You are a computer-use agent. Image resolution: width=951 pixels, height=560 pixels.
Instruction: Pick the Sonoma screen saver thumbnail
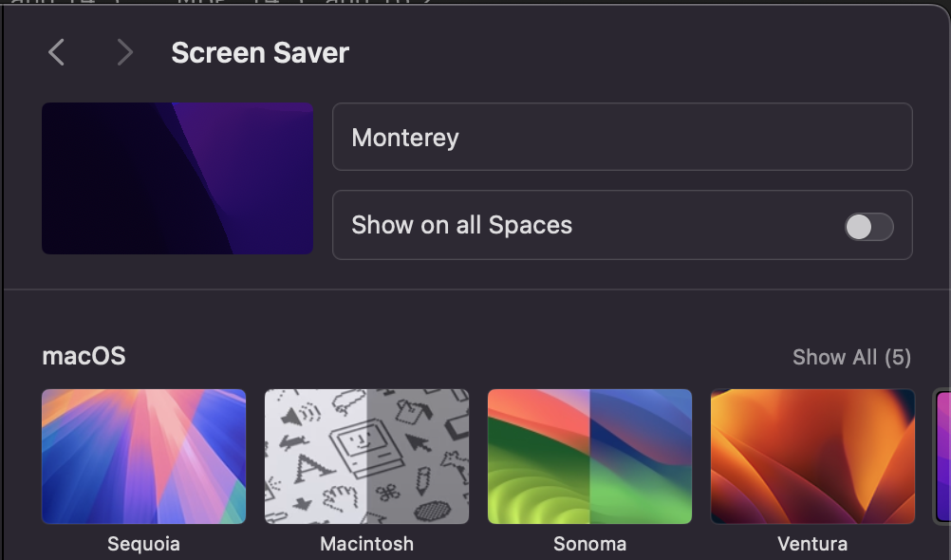pos(589,456)
